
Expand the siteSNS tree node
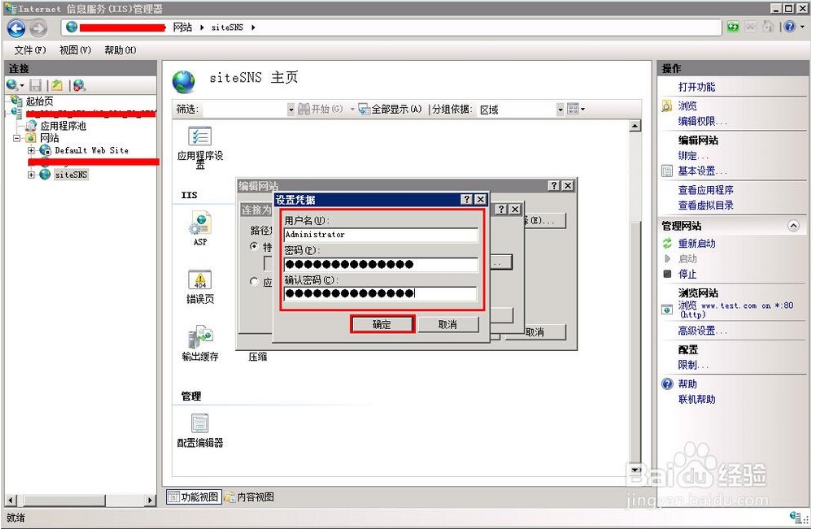pyautogui.click(x=32, y=175)
